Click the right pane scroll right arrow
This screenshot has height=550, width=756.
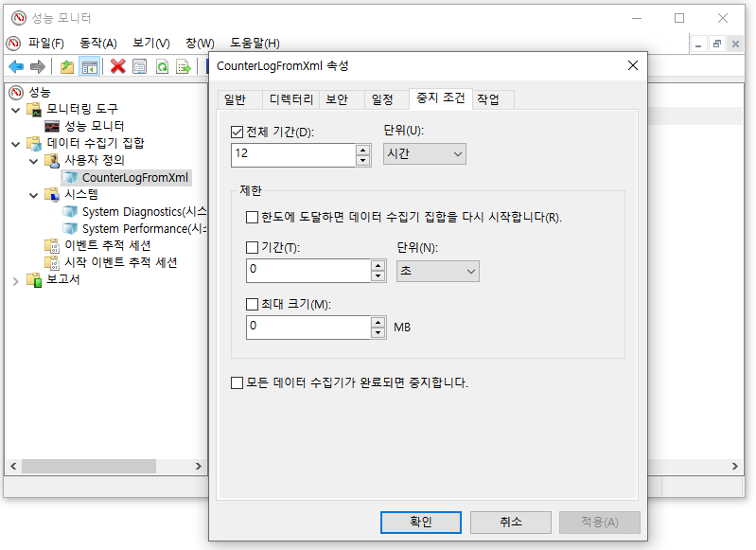click(x=735, y=466)
